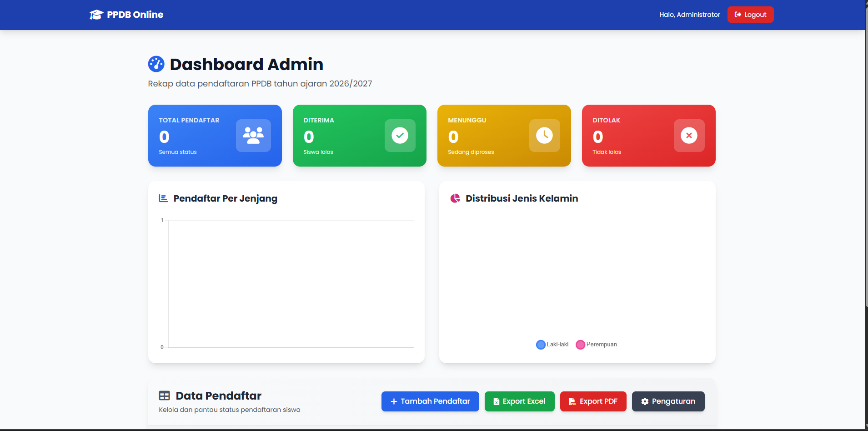Image resolution: width=868 pixels, height=431 pixels.
Task: Open the Pengaturan settings
Action: click(x=668, y=401)
